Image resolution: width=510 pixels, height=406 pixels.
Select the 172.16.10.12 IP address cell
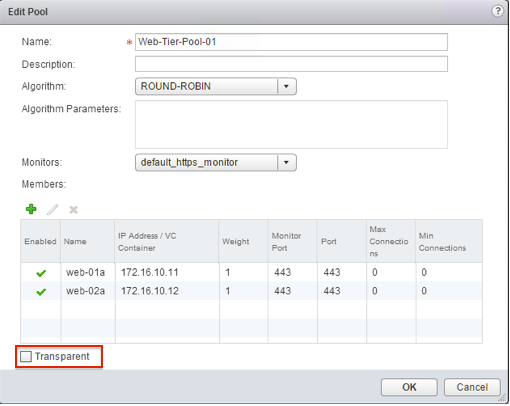(x=150, y=291)
